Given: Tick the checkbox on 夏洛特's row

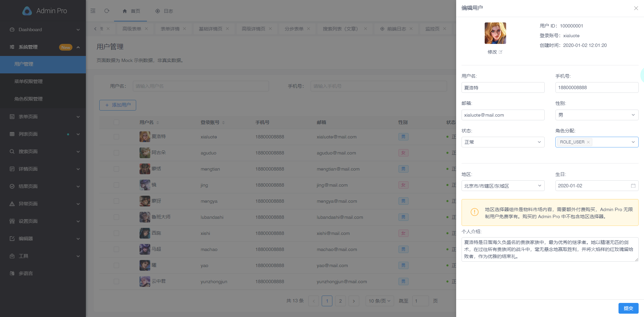Looking at the screenshot, I should (116, 136).
